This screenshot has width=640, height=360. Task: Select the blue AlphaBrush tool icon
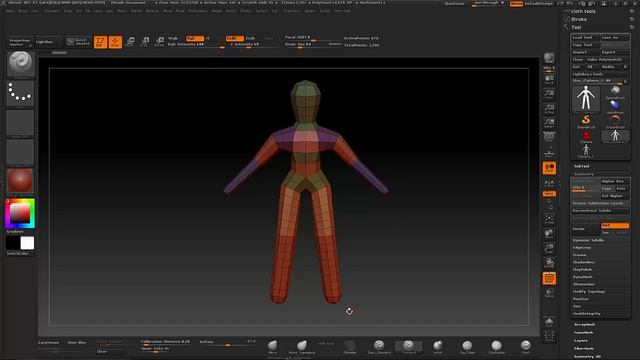point(615,106)
